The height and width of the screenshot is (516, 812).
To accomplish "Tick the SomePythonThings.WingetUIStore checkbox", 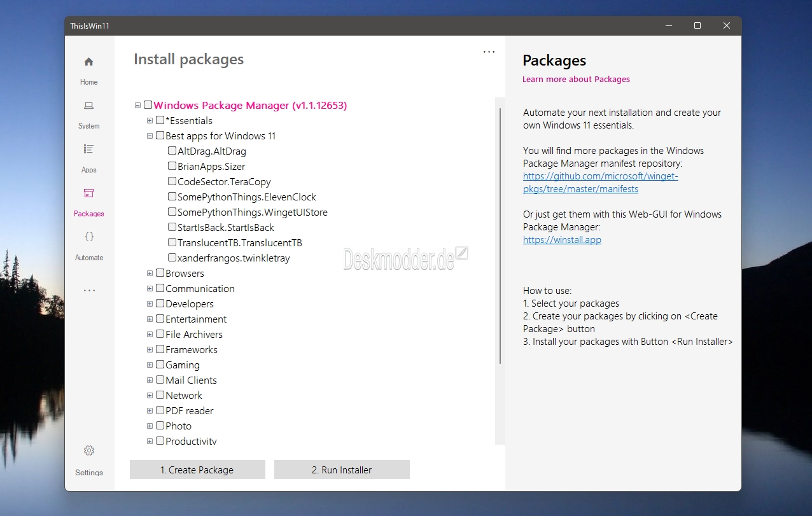I will (x=172, y=212).
